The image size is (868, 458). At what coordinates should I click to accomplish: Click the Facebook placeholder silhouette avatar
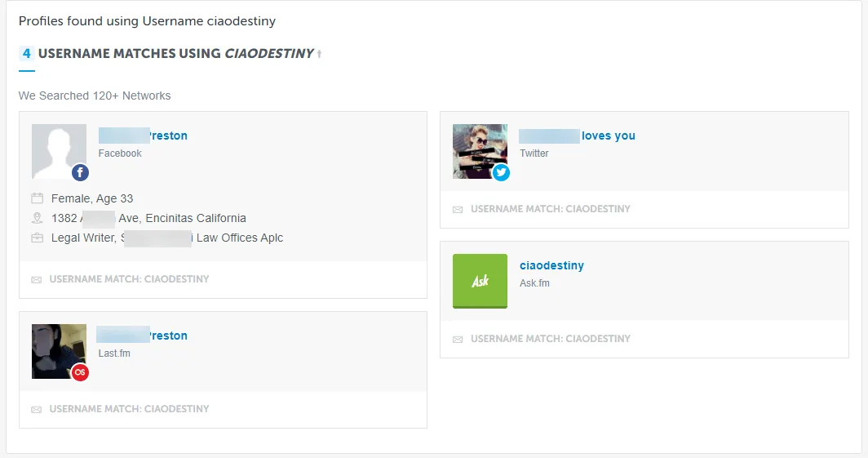point(59,150)
